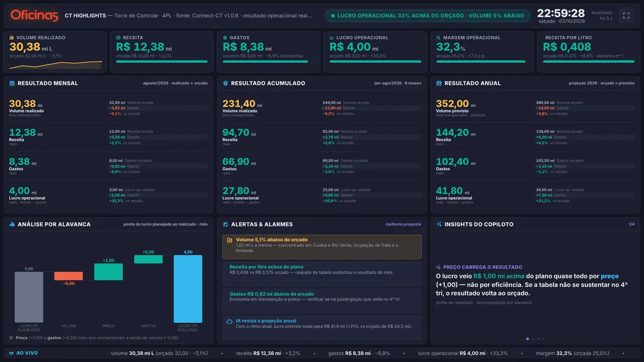Image resolution: width=644 pixels, height=362 pixels.
Task: Click the Volume Realizado card truck icon
Action: [x=12, y=38]
